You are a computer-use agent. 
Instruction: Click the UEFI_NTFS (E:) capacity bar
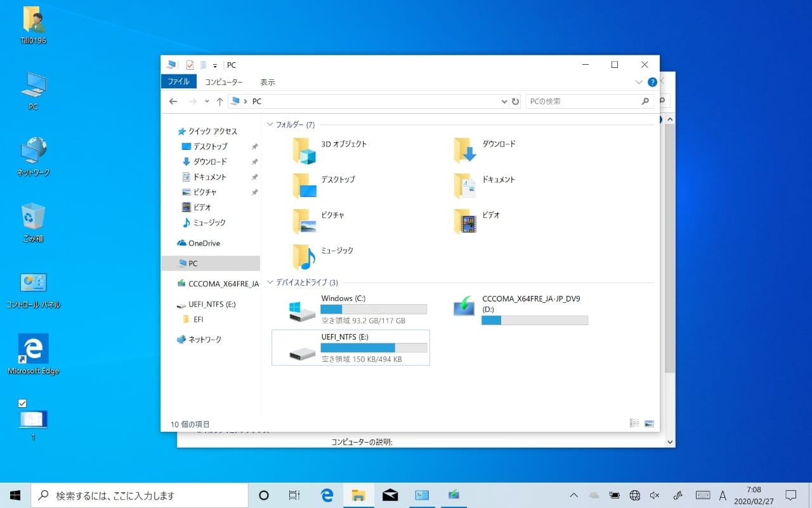click(x=374, y=348)
